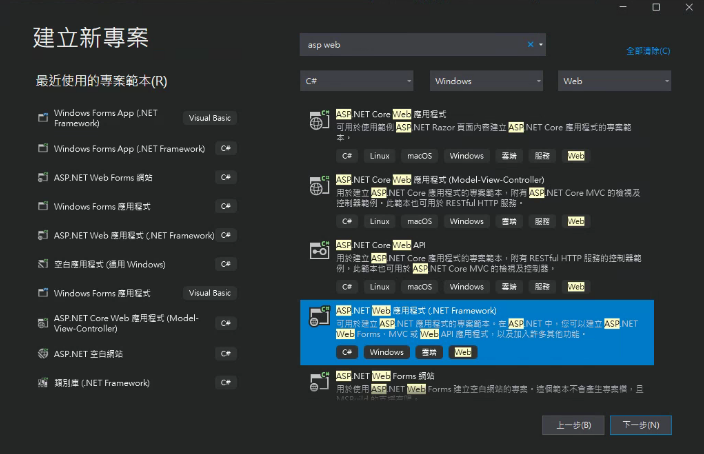Click the ASP.NET Core Web MVC result icon
The width and height of the screenshot is (704, 454).
[319, 185]
